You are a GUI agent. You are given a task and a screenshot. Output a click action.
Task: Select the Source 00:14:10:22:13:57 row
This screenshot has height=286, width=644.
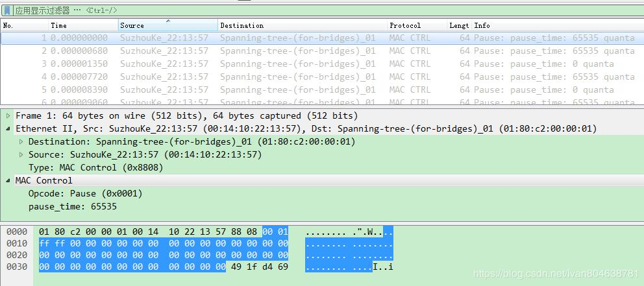(x=145, y=155)
